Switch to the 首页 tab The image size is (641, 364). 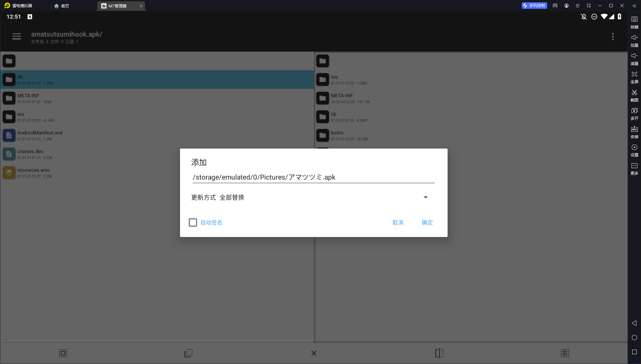62,6
